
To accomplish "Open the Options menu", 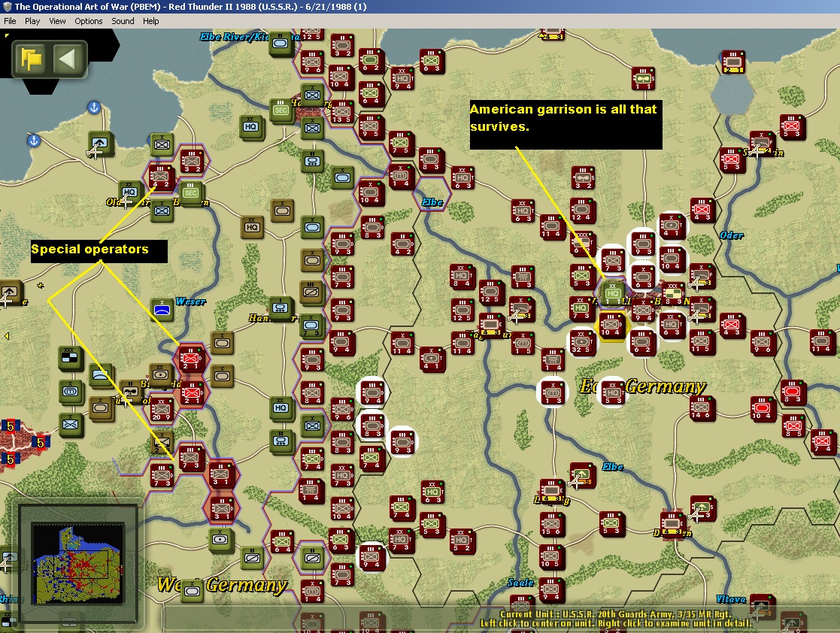I will pos(89,21).
